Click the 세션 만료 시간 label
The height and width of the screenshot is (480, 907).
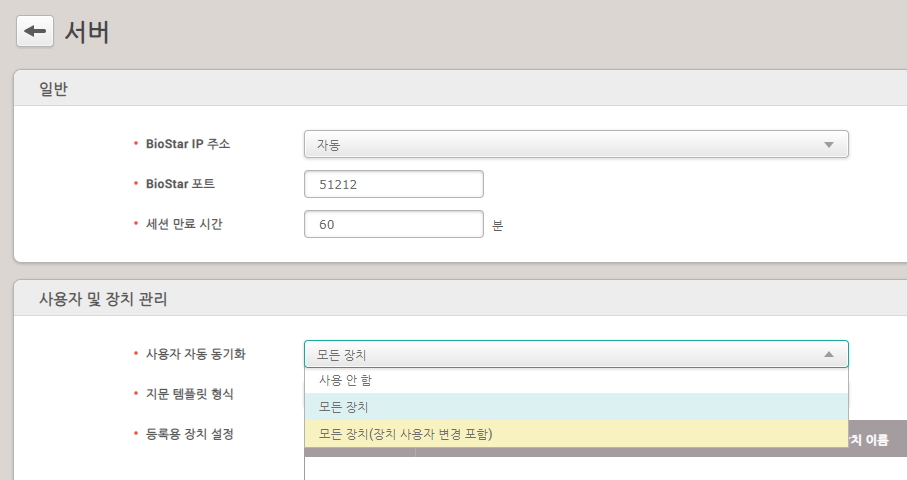(x=184, y=224)
